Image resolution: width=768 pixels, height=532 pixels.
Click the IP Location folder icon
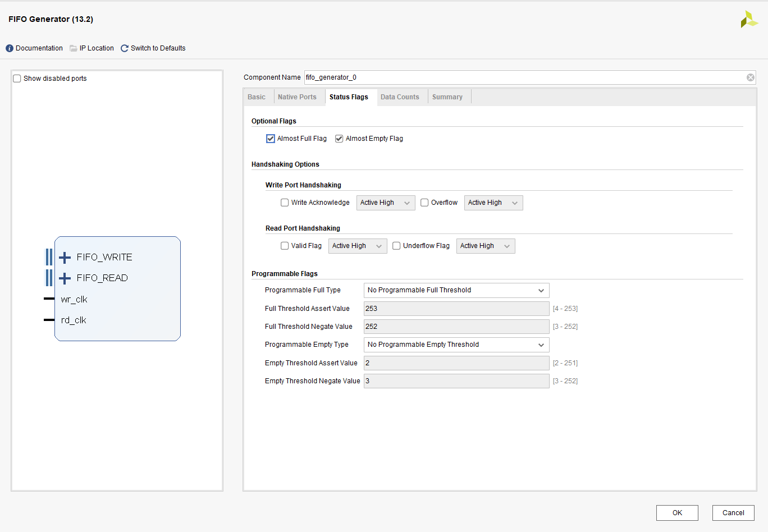coord(74,48)
